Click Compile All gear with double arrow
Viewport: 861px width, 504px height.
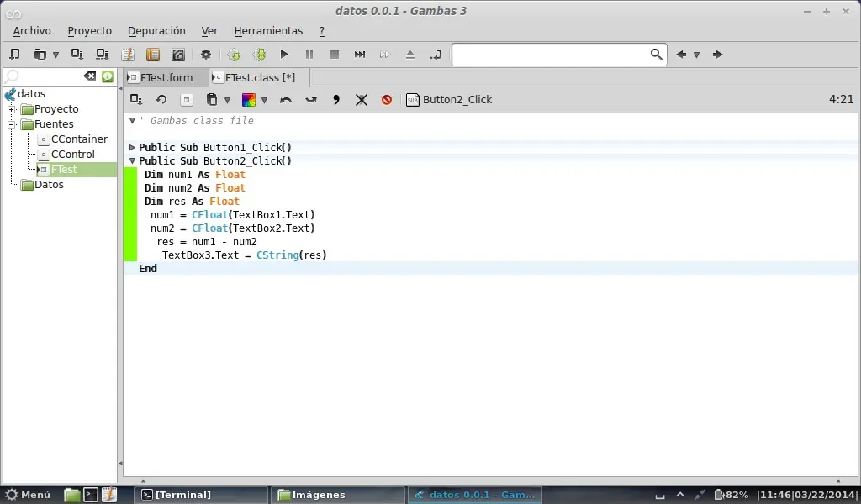(x=259, y=55)
